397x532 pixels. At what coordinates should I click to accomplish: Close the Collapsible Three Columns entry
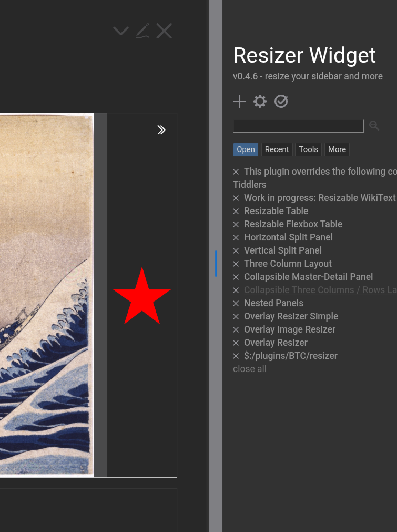tap(236, 290)
